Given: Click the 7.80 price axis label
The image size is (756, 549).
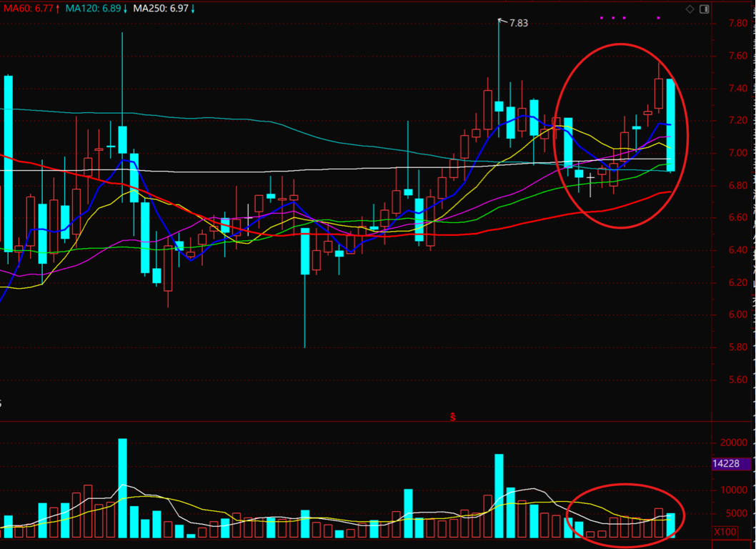Looking at the screenshot, I should point(738,23).
